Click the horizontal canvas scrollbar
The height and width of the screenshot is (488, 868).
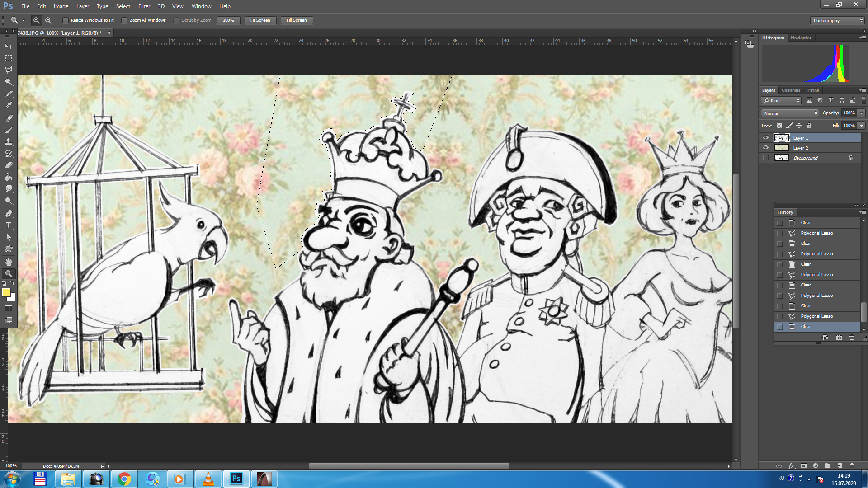point(409,466)
